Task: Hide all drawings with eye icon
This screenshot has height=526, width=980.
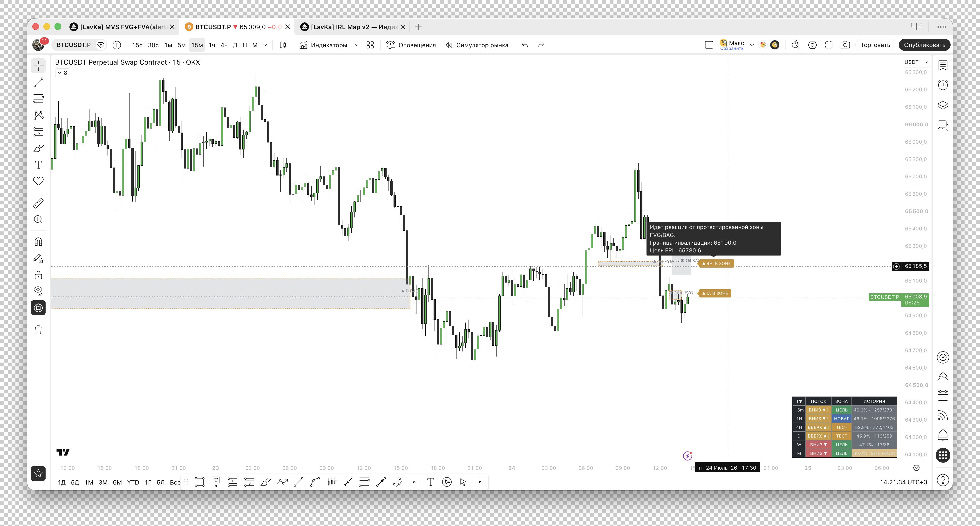Action: 38,291
